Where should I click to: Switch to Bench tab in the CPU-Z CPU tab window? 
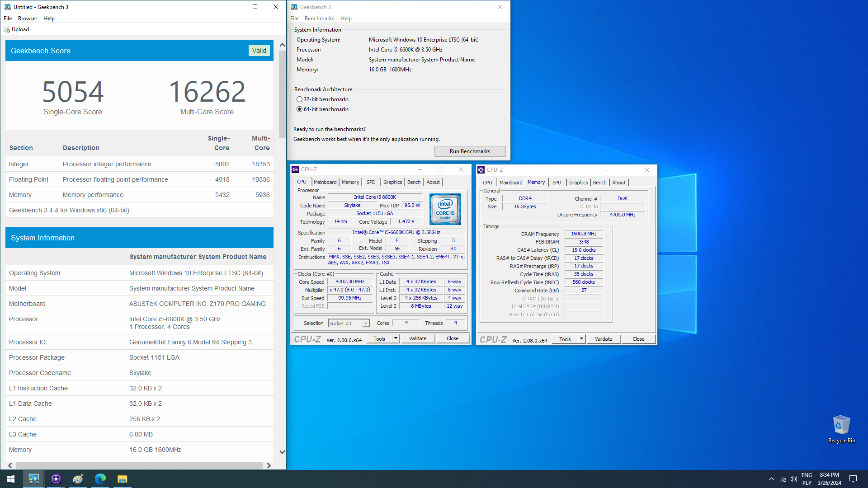[x=414, y=182]
